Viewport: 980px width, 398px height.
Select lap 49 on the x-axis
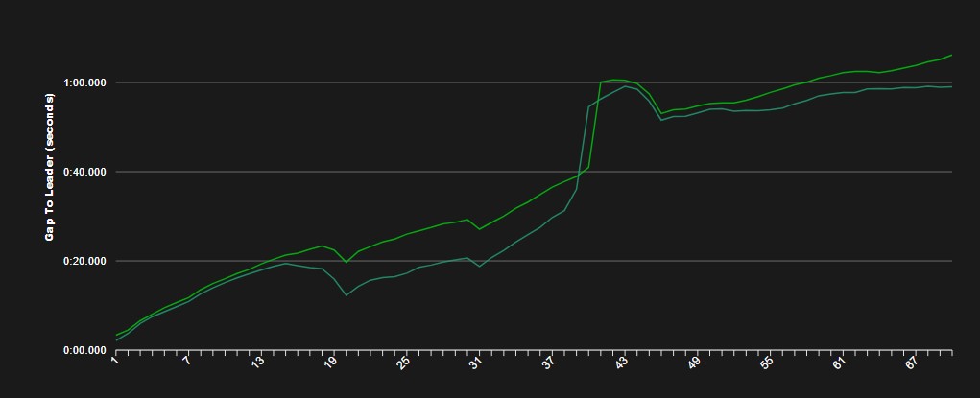[x=693, y=362]
